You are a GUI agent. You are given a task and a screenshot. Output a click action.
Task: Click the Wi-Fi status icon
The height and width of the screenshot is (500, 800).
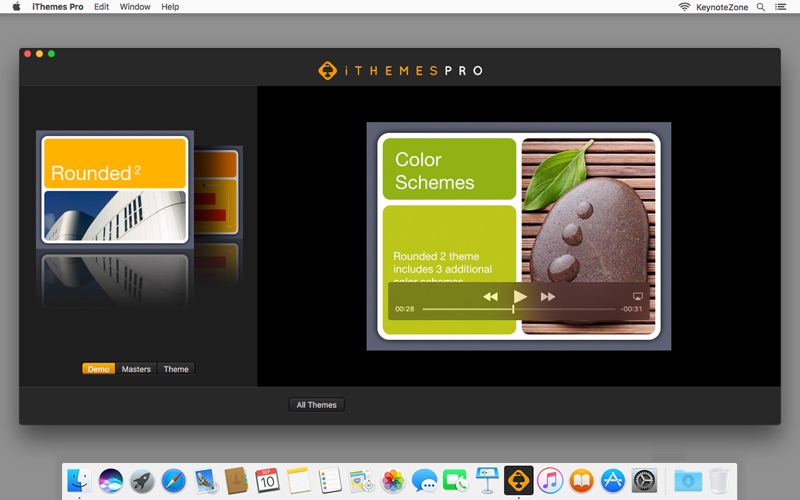pos(684,7)
